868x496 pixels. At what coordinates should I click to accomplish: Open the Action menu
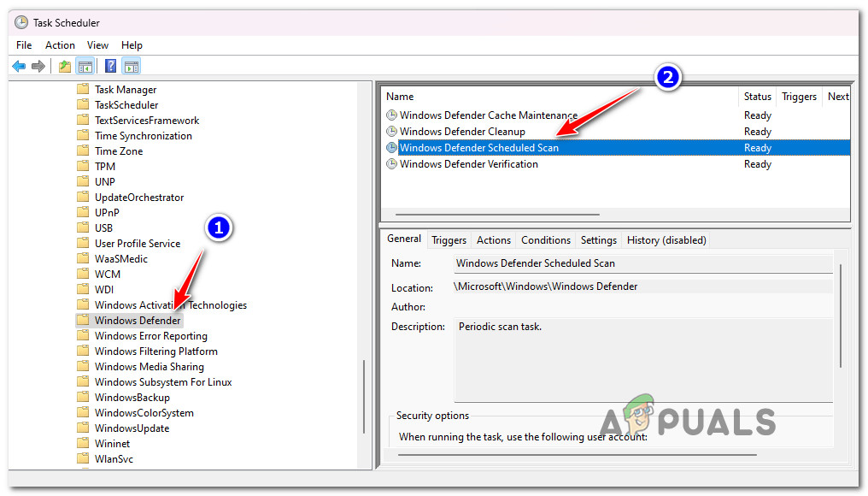coord(60,45)
